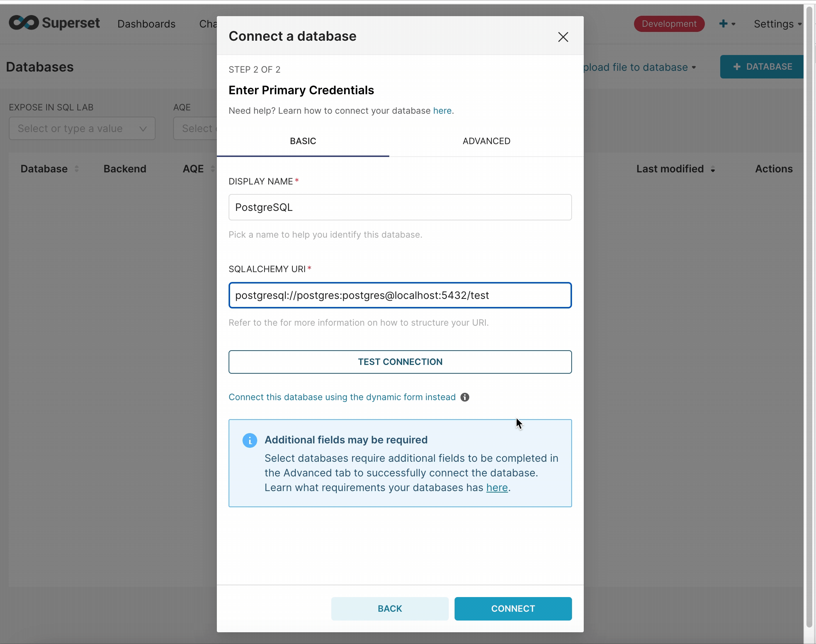
Task: Close the Connect a database dialog
Action: 563,37
